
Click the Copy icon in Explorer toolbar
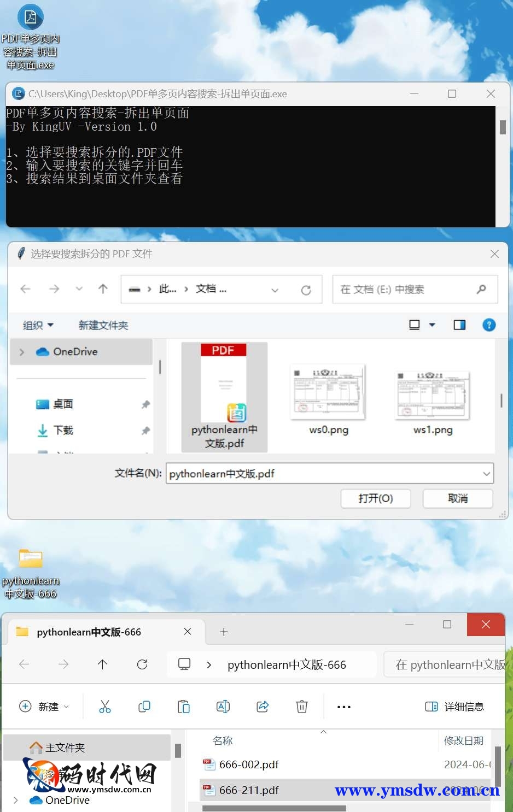[x=144, y=707]
